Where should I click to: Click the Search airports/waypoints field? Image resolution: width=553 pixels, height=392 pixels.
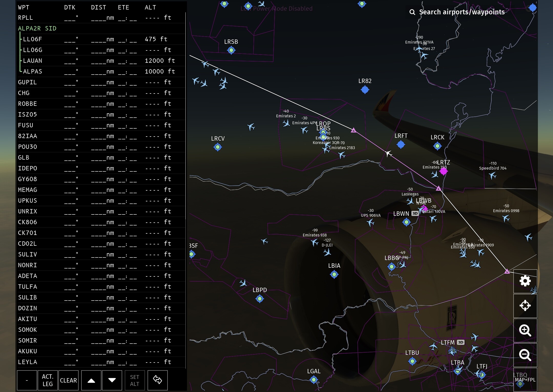(x=462, y=12)
